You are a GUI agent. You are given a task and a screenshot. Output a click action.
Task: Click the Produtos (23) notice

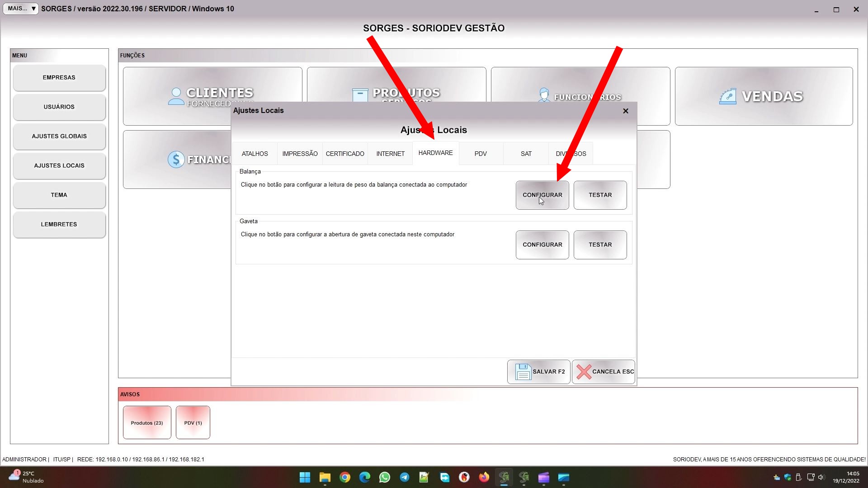(147, 423)
